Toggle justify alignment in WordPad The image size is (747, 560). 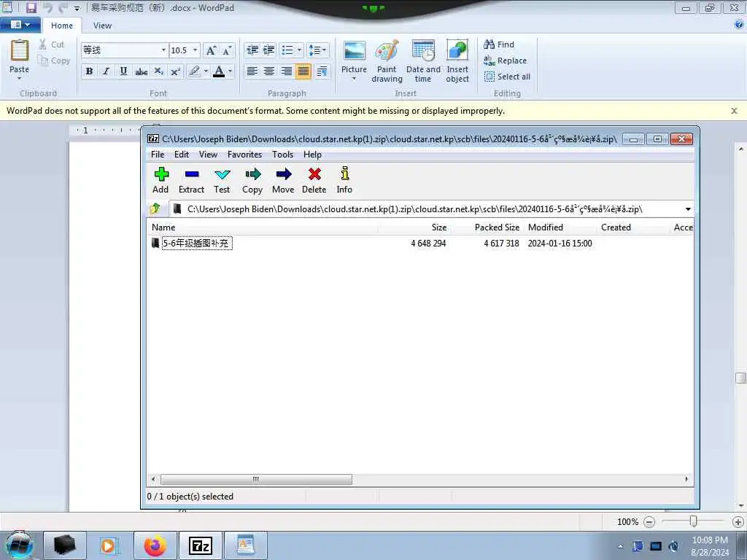pyautogui.click(x=303, y=71)
